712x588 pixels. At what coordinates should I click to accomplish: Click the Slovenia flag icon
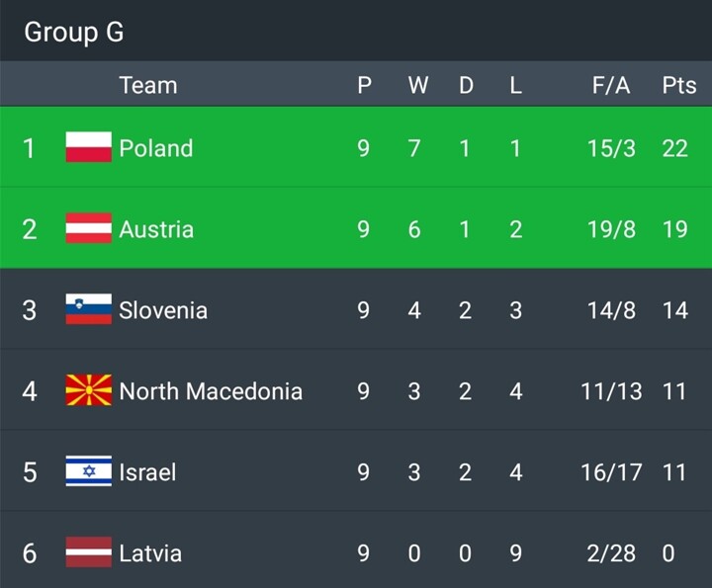[88, 310]
